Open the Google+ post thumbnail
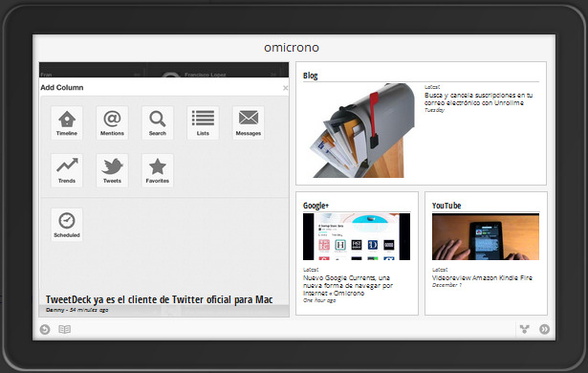The height and width of the screenshot is (373, 588). (x=357, y=237)
